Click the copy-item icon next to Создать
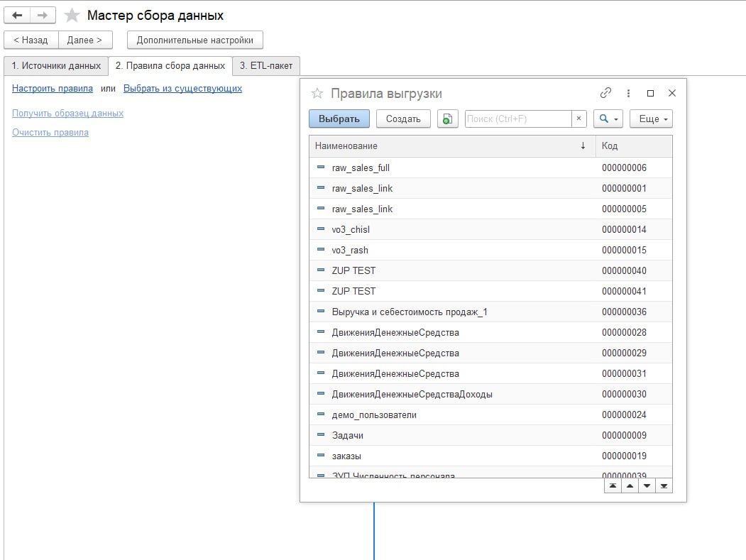The image size is (746, 560). tap(447, 119)
